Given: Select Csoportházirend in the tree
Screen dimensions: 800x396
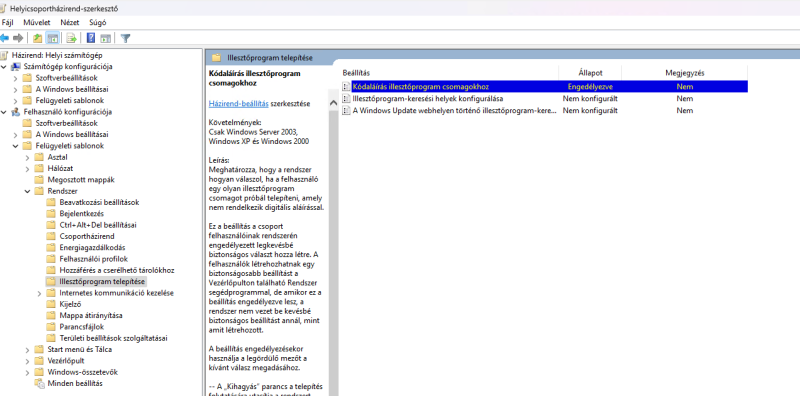Looking at the screenshot, I should click(x=87, y=236).
